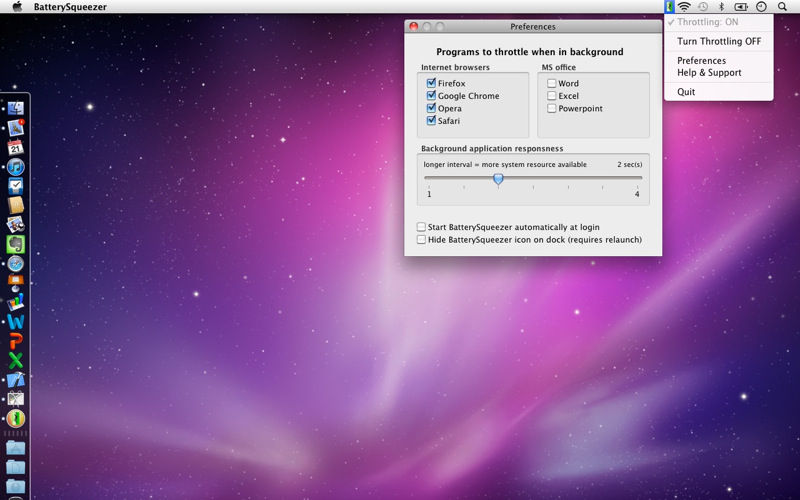Viewport: 800px width, 500px height.
Task: Open the Wi-Fi status menu
Action: tap(684, 7)
